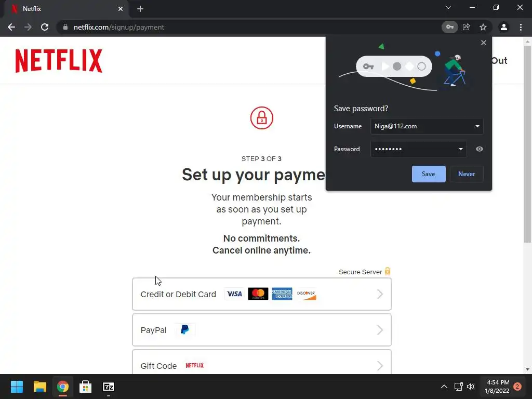Click the chevron on the Credit or Debit Card row

380,294
